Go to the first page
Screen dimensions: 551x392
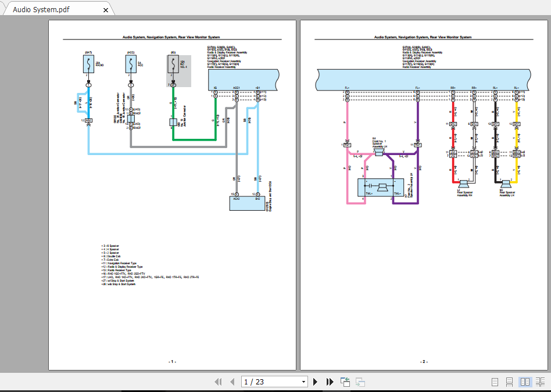[219, 382]
